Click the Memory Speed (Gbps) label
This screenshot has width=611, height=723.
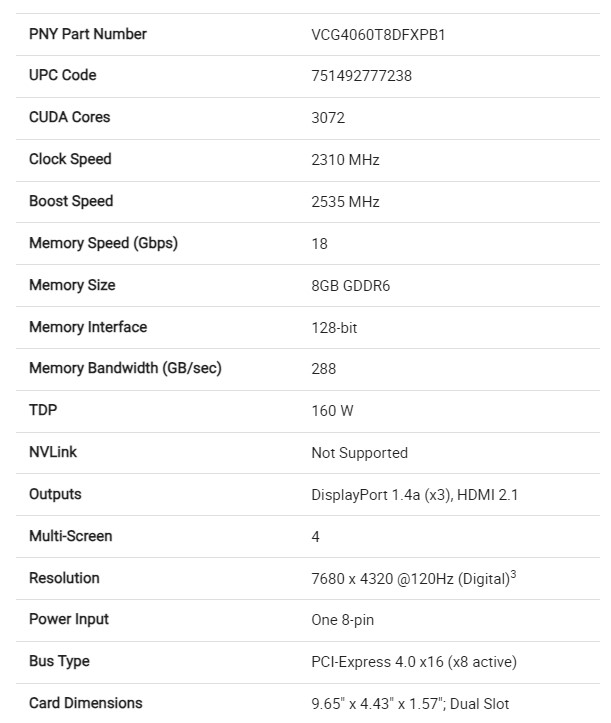click(x=103, y=243)
